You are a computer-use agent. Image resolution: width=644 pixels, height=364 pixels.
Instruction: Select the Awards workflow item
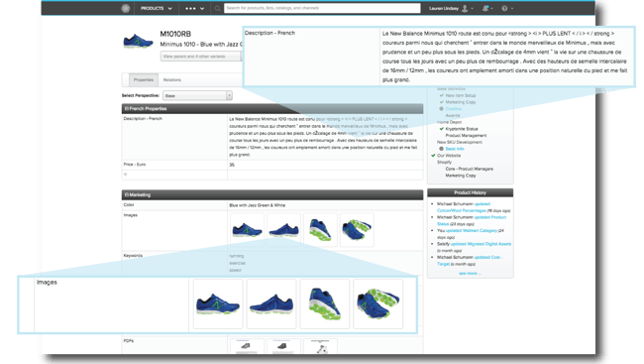(x=453, y=116)
